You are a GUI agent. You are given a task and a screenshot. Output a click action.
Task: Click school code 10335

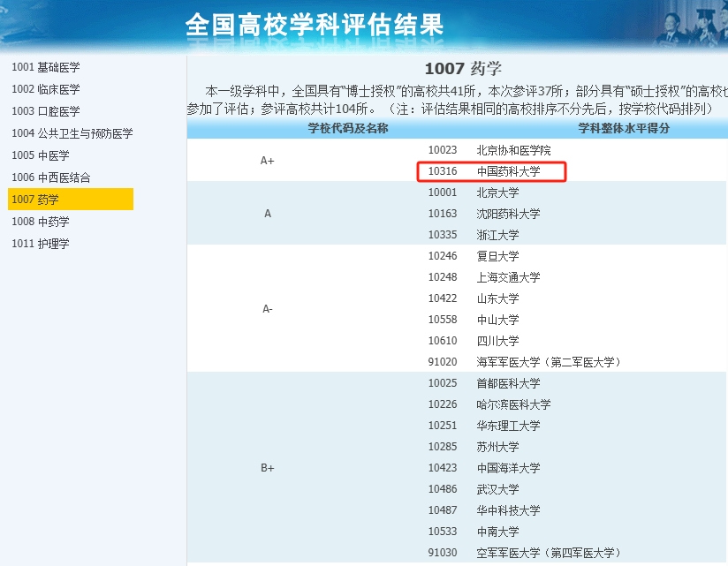pyautogui.click(x=443, y=235)
